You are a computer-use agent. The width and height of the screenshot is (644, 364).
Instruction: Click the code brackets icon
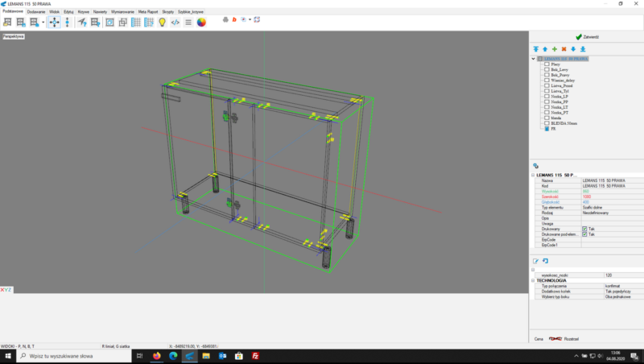coord(175,22)
